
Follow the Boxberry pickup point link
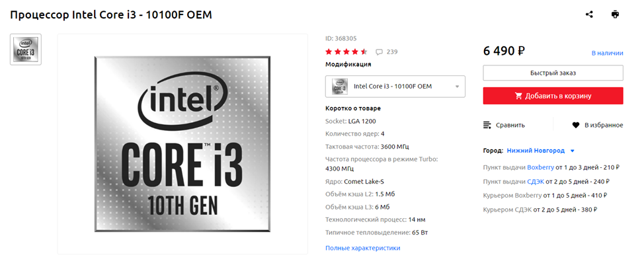(540, 167)
